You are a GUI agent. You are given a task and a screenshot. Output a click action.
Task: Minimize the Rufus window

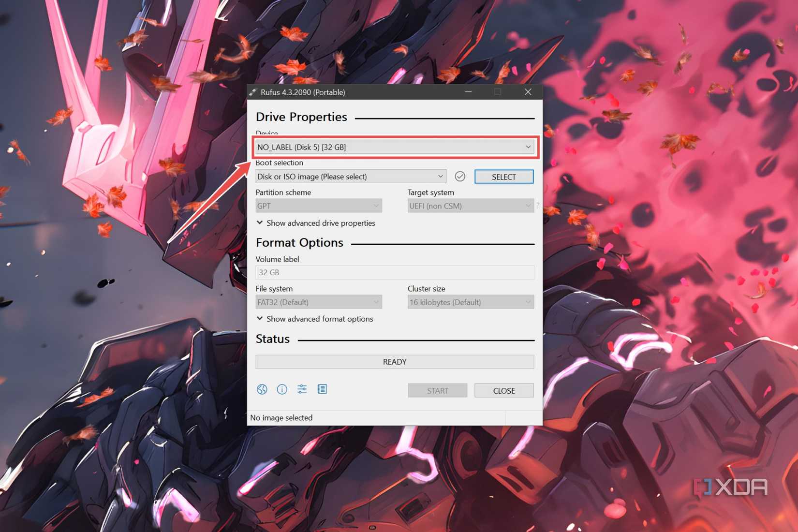[468, 92]
